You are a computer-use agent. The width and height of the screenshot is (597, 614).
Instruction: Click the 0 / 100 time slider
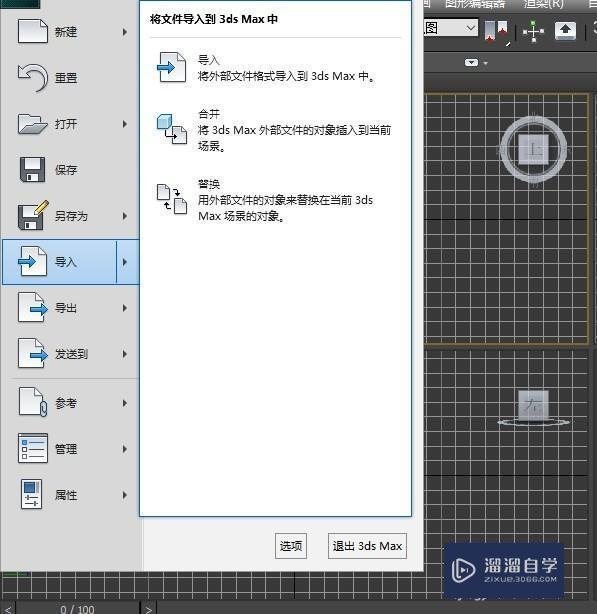[78, 609]
